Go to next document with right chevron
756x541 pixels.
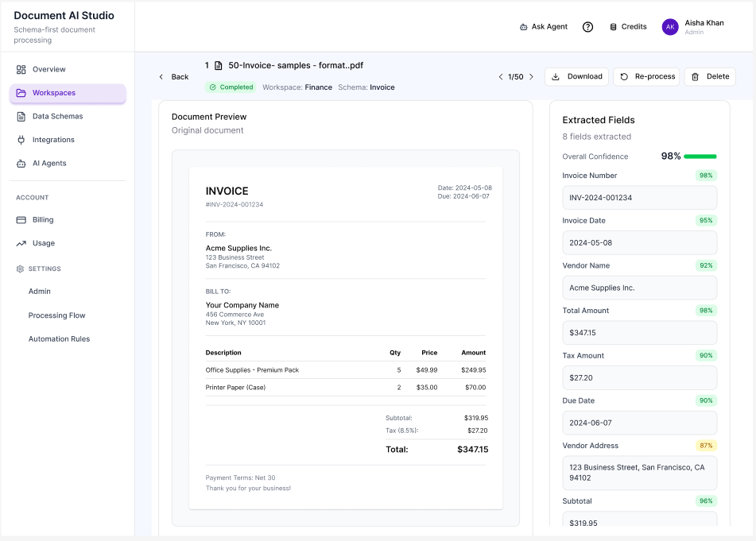point(531,76)
